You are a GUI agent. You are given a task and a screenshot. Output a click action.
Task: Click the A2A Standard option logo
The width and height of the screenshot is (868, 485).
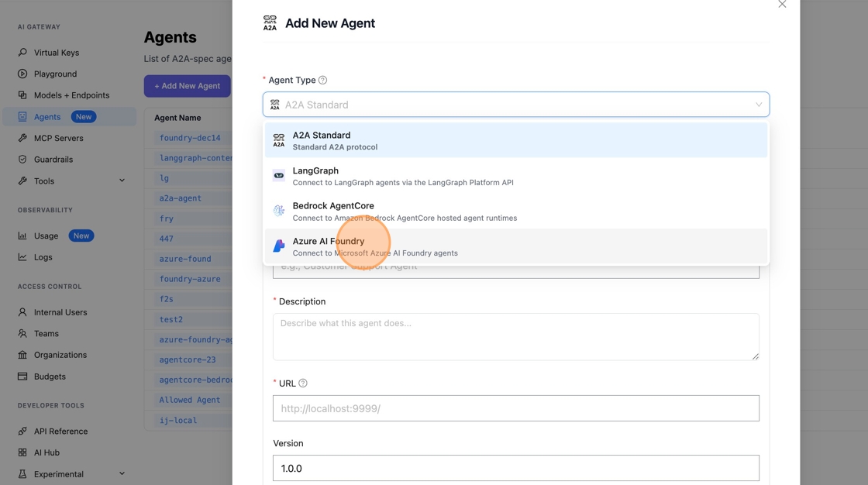click(279, 140)
